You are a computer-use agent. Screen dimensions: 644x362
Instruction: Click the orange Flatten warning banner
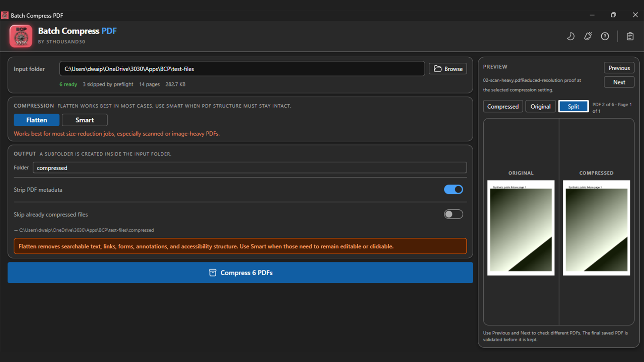(240, 246)
